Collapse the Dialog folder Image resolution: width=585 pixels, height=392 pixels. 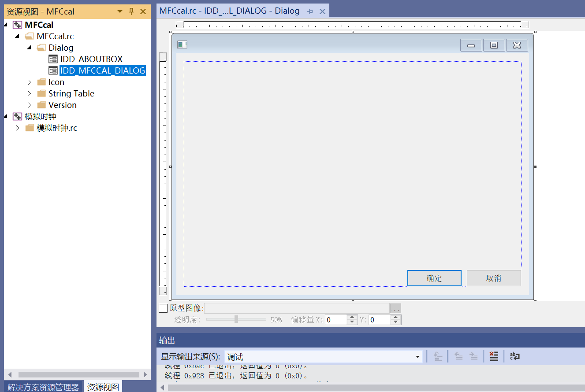click(x=29, y=48)
